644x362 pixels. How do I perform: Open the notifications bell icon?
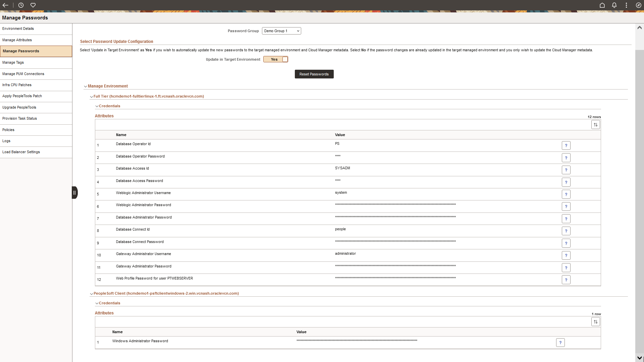[x=614, y=5]
